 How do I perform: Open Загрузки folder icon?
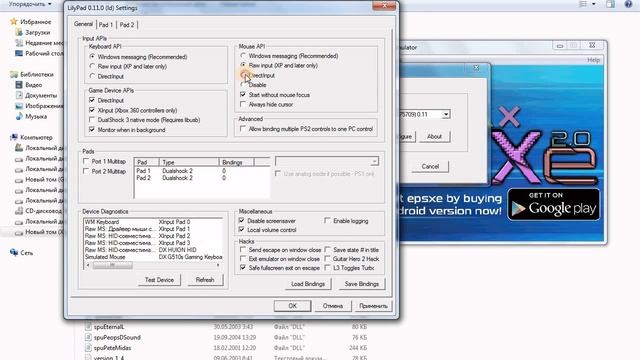(x=19, y=32)
